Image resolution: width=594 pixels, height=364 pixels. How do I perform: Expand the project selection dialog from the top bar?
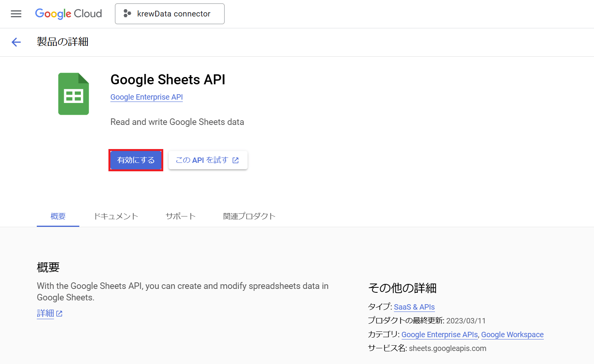coord(170,13)
